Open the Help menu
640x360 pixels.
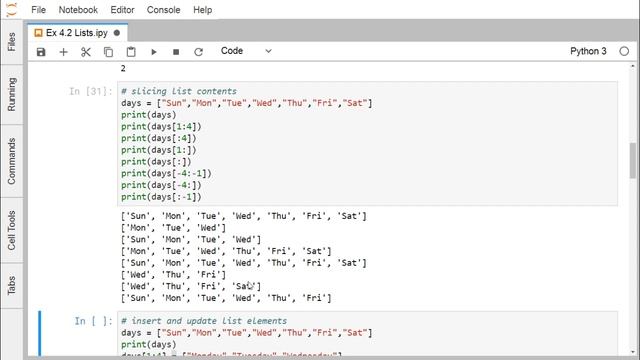click(x=202, y=10)
